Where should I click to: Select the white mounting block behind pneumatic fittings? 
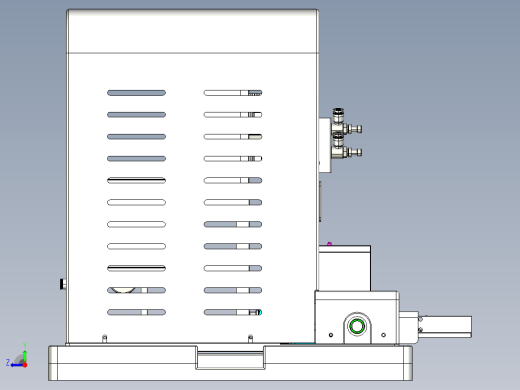click(x=325, y=145)
